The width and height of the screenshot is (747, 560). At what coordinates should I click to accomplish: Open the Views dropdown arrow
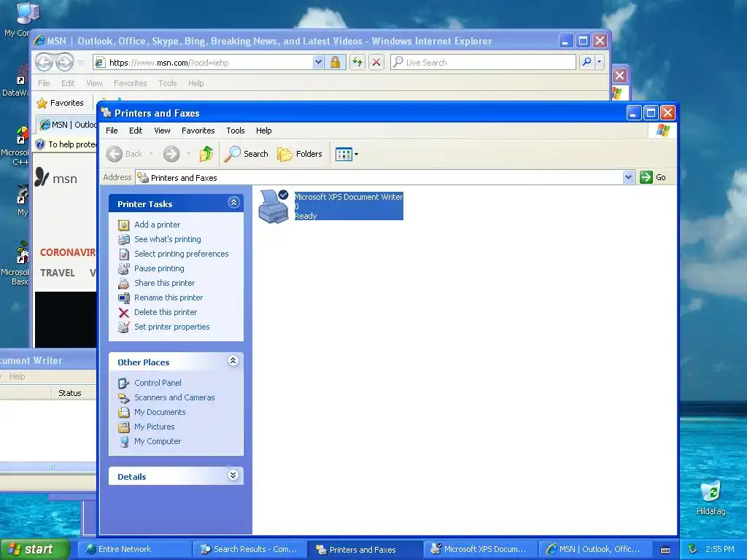[356, 155]
